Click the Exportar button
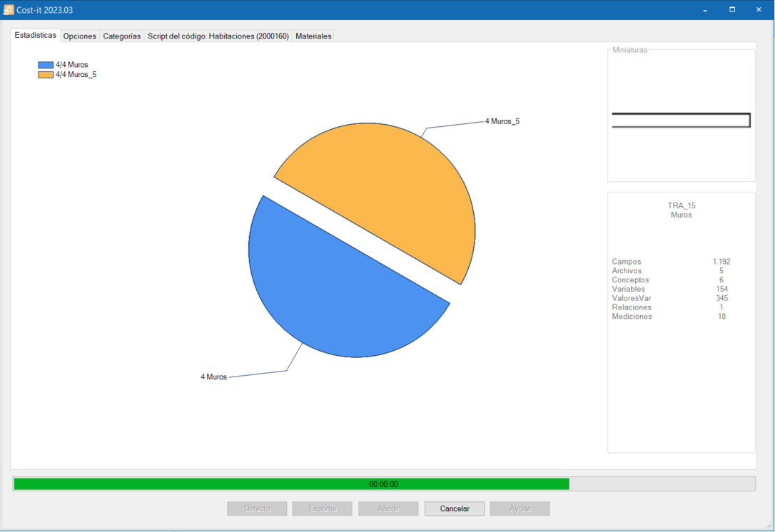This screenshot has height=532, width=775. pos(323,508)
